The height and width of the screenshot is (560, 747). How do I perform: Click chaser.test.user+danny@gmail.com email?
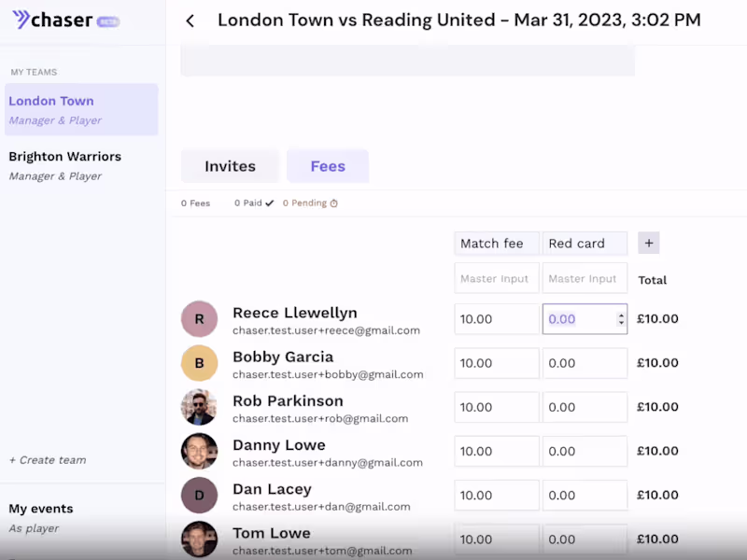coord(328,463)
